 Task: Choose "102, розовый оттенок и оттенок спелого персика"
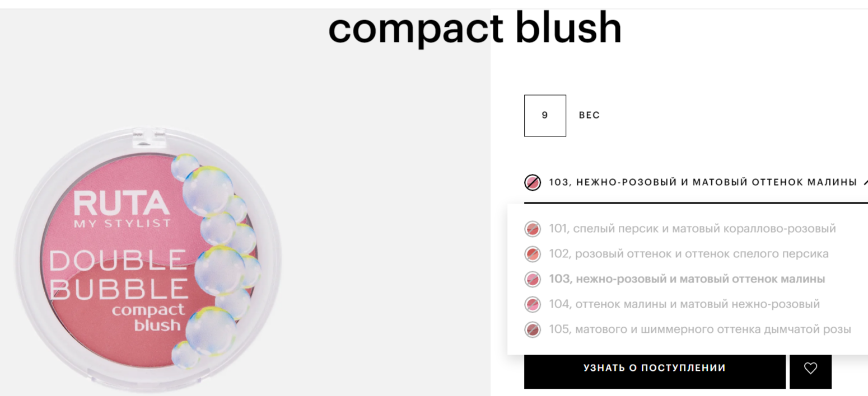[688, 254]
